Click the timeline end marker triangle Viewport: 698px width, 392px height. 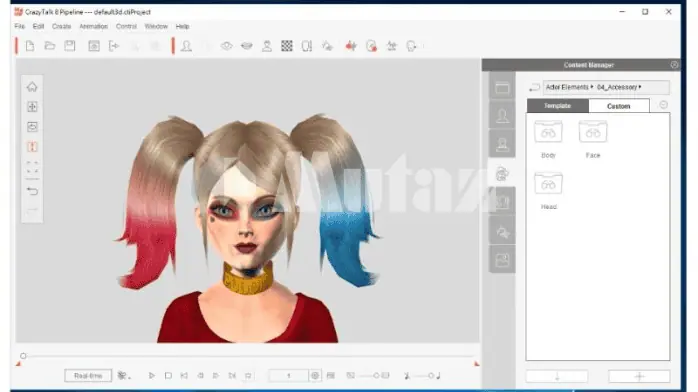coord(476,364)
